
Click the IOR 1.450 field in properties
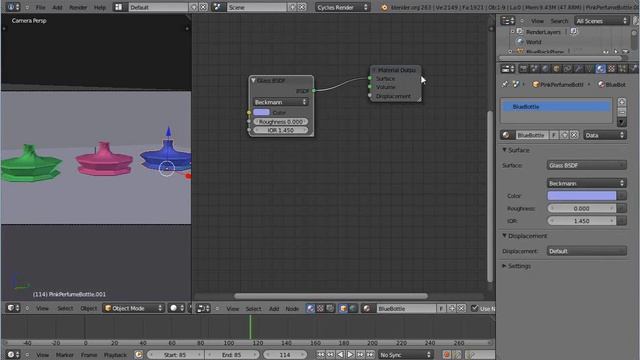click(582, 221)
